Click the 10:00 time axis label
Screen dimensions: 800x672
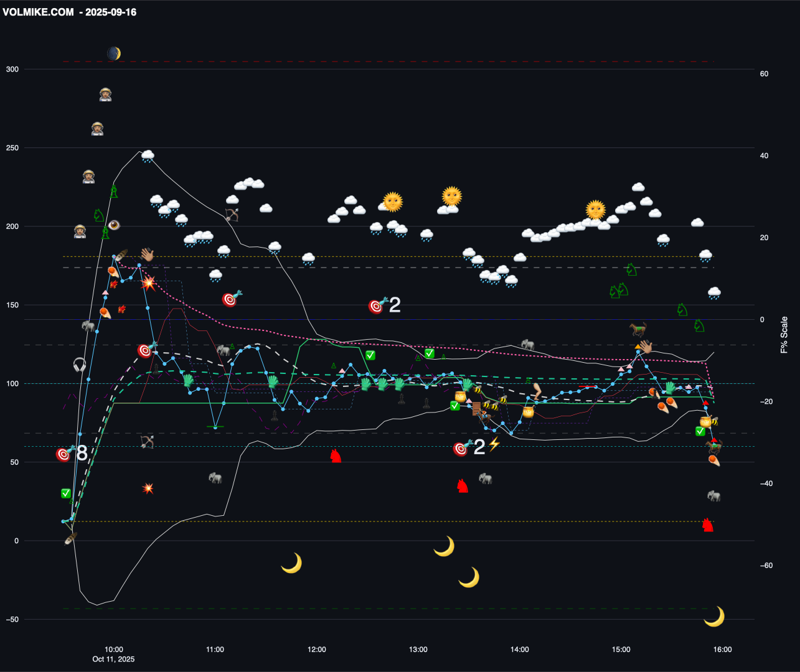coord(113,650)
